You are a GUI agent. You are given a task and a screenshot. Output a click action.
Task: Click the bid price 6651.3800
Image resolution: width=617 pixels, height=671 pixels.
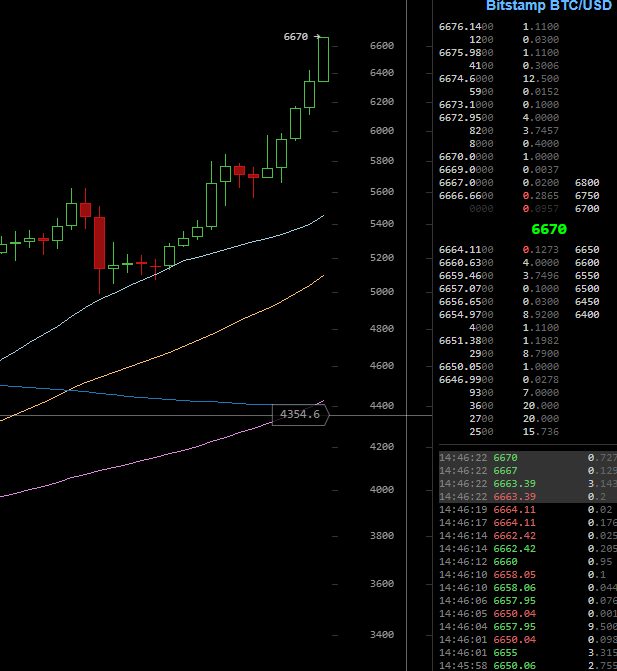coord(466,341)
